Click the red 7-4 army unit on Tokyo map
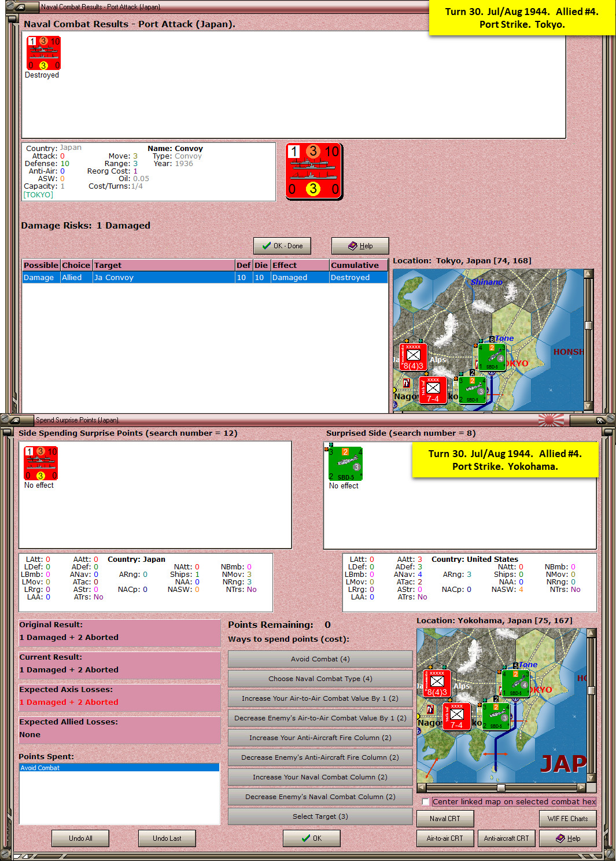This screenshot has width=616, height=861. point(433,389)
